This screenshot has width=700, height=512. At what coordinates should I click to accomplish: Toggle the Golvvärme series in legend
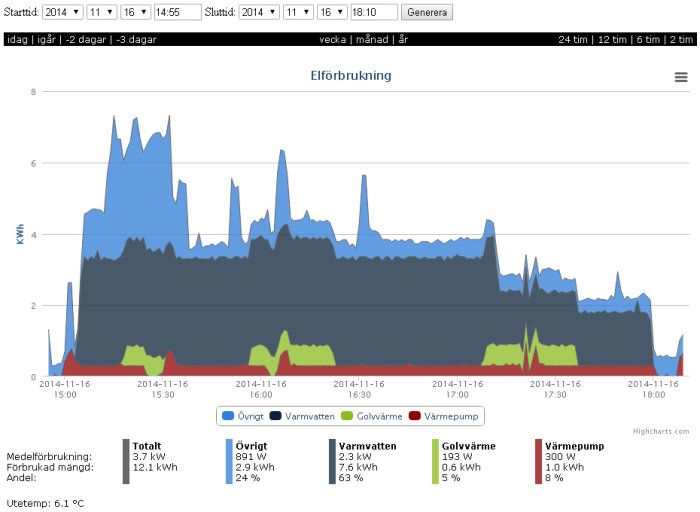(x=371, y=416)
